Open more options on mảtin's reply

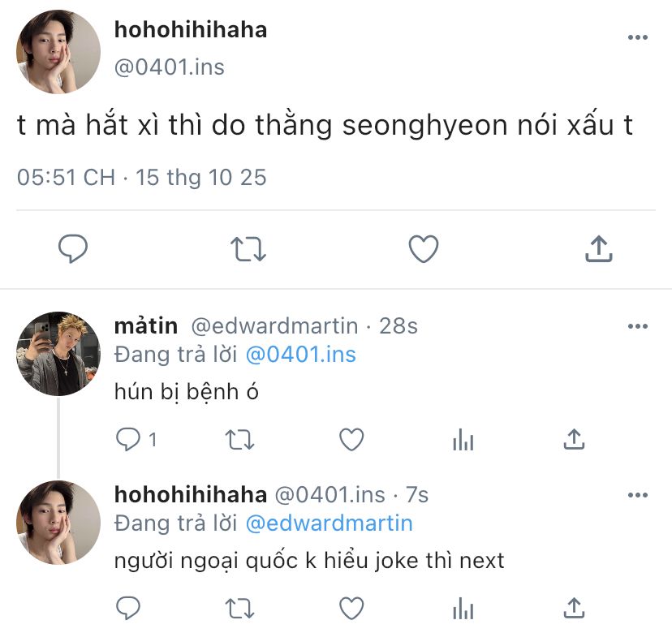coord(639,326)
